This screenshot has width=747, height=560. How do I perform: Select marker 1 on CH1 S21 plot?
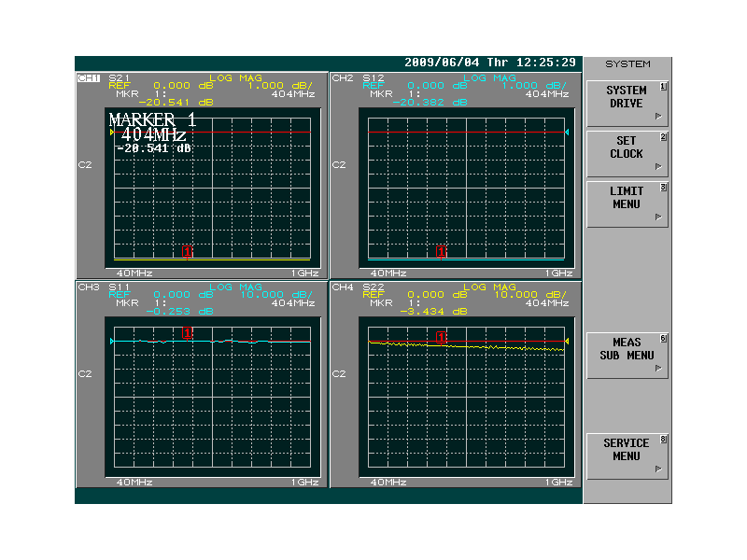(188, 251)
